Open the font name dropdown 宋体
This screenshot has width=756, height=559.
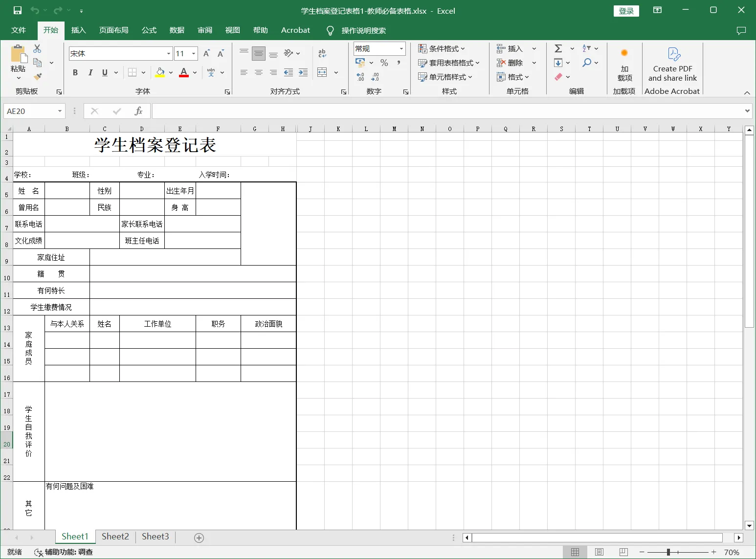[x=169, y=53]
